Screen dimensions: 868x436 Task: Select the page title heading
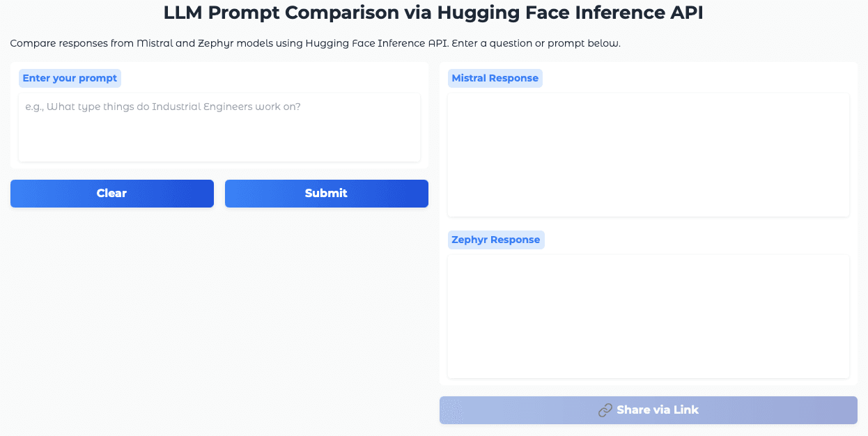point(433,13)
